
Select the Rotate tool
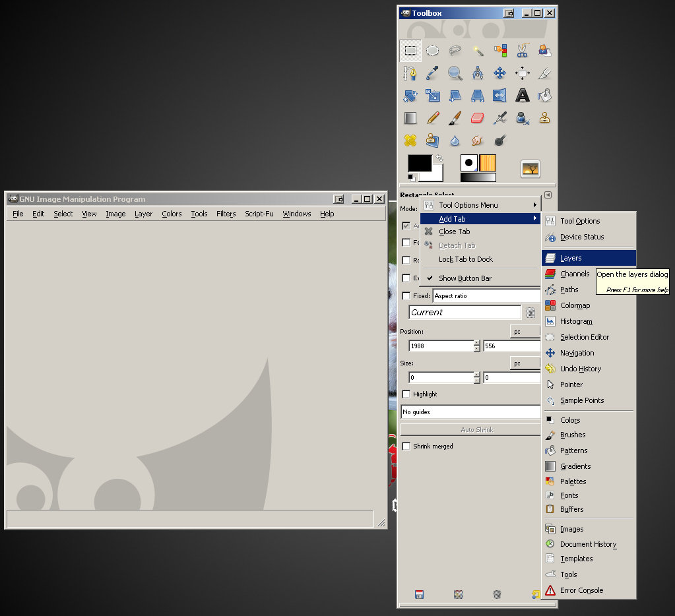click(x=410, y=96)
